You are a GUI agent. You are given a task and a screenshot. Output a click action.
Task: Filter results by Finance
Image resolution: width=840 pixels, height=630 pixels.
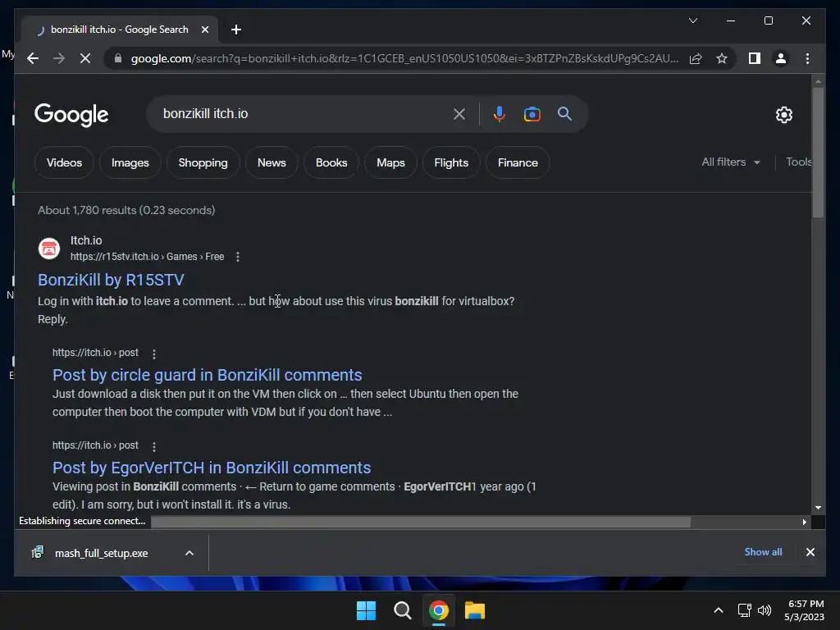[518, 162]
